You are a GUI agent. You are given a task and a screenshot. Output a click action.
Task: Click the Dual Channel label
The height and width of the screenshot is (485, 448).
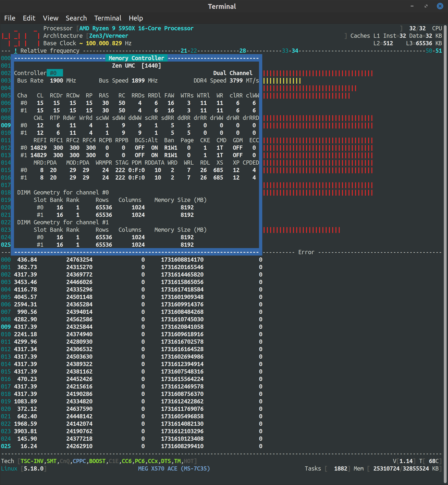pos(233,73)
